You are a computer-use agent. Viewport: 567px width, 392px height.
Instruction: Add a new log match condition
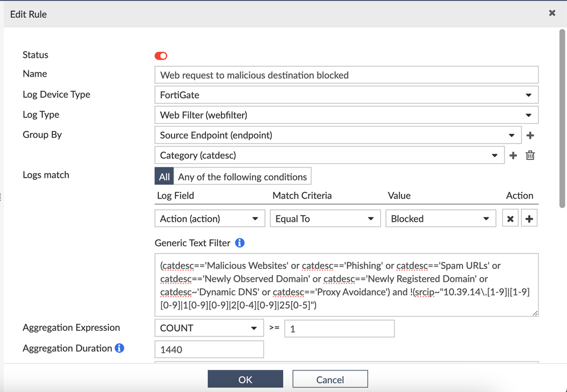pyautogui.click(x=529, y=219)
